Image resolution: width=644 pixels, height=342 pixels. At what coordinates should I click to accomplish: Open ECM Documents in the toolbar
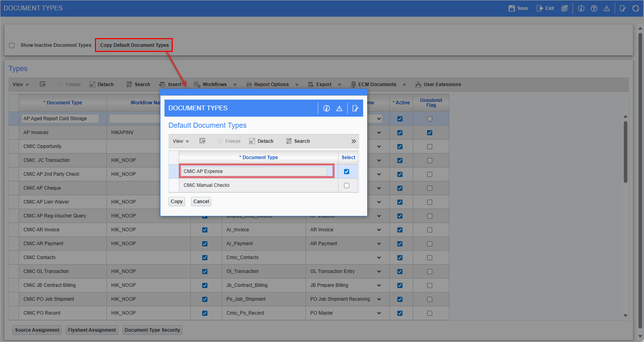tap(373, 85)
